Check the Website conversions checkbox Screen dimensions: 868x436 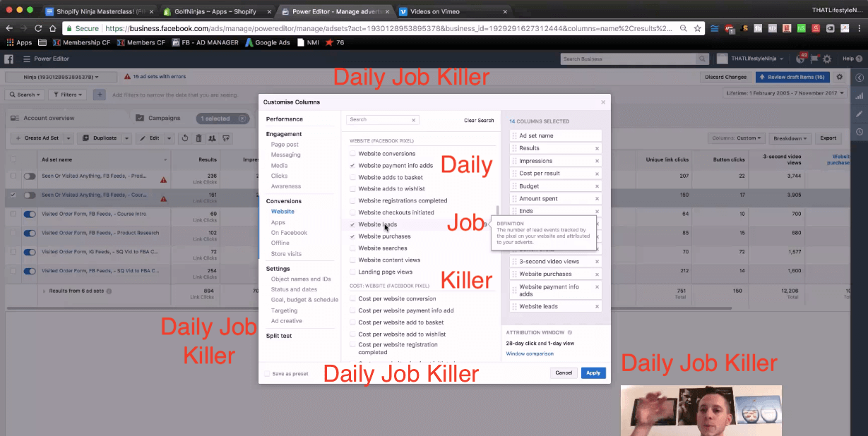pyautogui.click(x=352, y=153)
